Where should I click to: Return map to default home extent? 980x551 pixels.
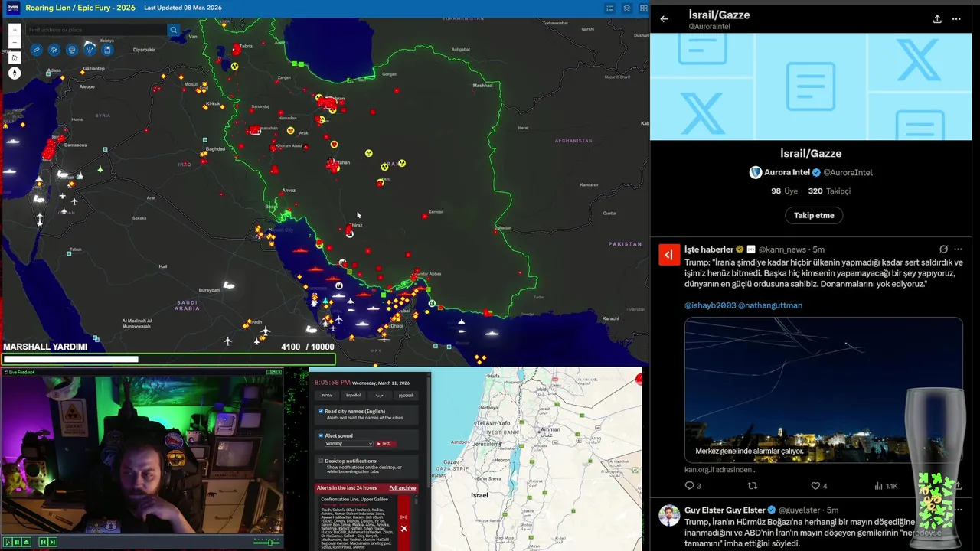point(15,57)
